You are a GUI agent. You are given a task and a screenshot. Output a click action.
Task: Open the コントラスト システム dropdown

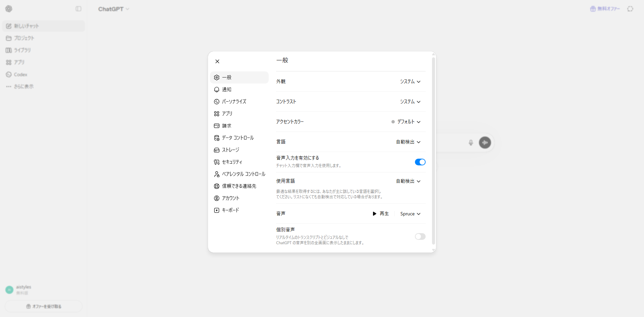tap(410, 102)
